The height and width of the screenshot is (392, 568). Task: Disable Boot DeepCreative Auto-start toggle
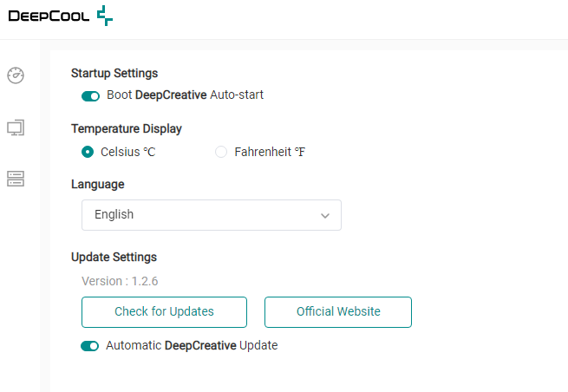coord(90,95)
